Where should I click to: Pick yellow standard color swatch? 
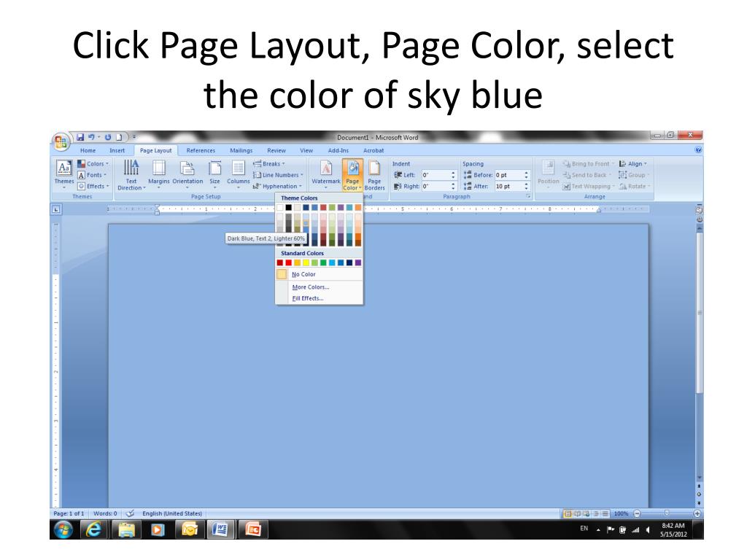point(306,262)
